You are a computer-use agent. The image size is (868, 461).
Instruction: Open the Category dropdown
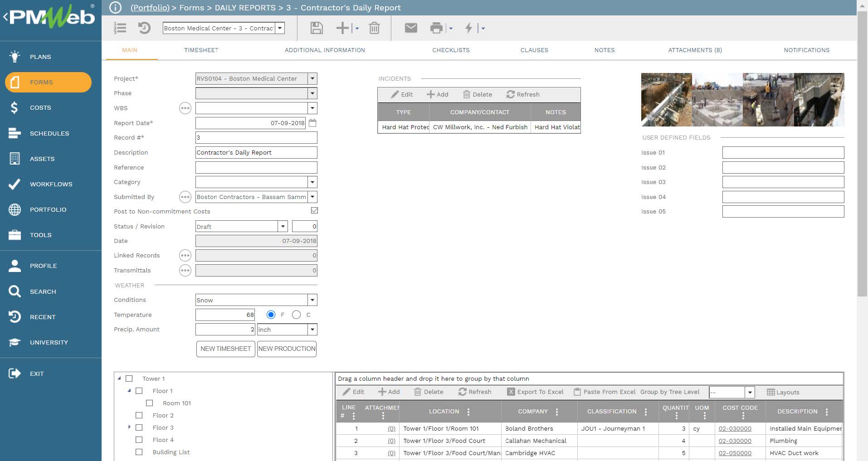[312, 182]
